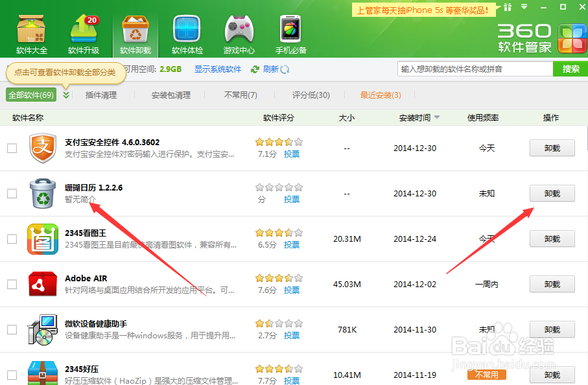588x385 pixels.
Task: Uninstall 珊瑚日历 using its 卸载 button
Action: coord(552,193)
